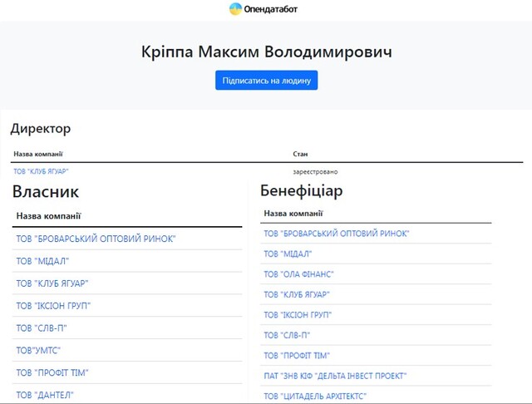This screenshot has width=532, height=404.
Task: Open ТОВ "КЛУБ ЯГУАР" in Директор table
Action: [41, 171]
